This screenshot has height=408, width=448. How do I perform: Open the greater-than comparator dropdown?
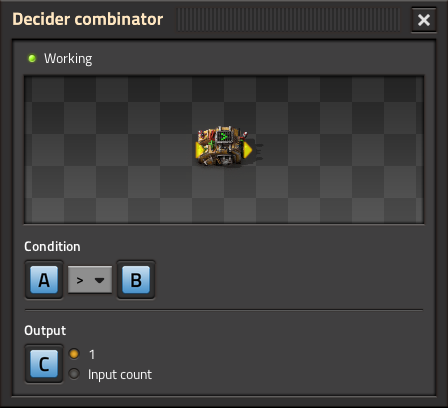pyautogui.click(x=90, y=280)
